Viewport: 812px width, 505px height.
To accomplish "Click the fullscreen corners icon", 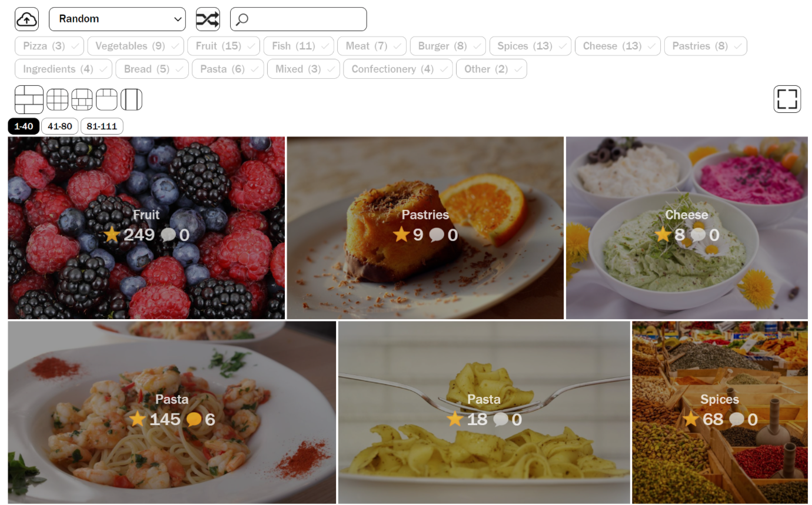I will [x=787, y=99].
